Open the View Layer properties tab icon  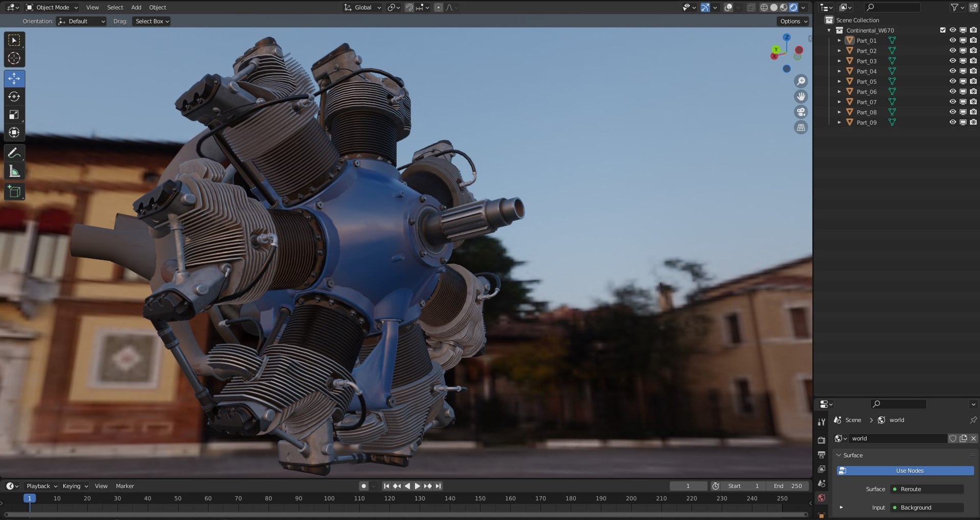[x=821, y=469]
